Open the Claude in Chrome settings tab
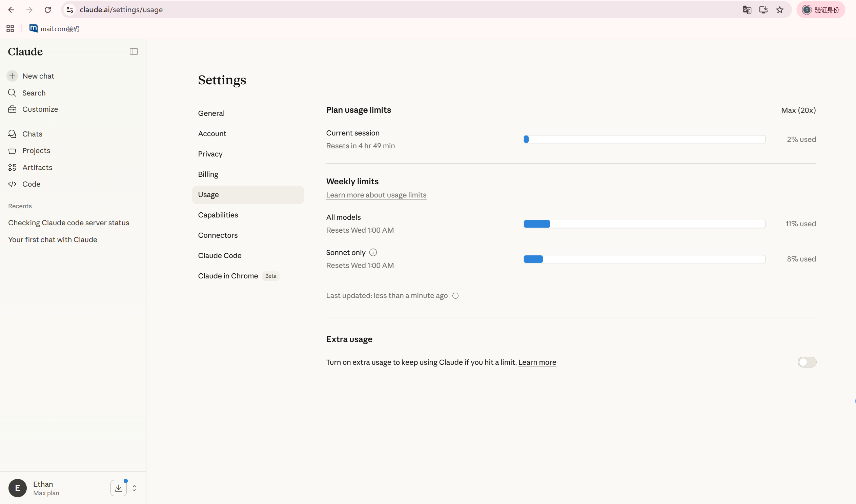The height and width of the screenshot is (504, 856). click(228, 276)
